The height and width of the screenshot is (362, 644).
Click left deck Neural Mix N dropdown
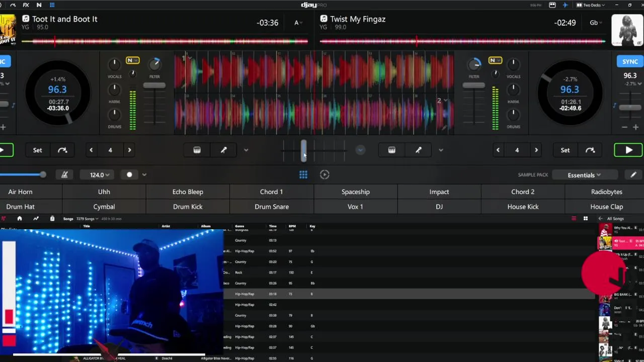(x=132, y=60)
